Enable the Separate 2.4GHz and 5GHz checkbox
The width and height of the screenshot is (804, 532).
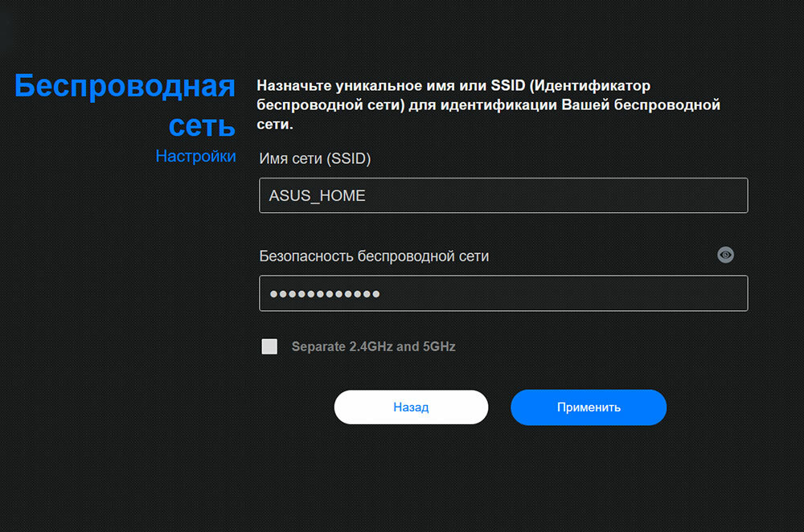(x=269, y=346)
